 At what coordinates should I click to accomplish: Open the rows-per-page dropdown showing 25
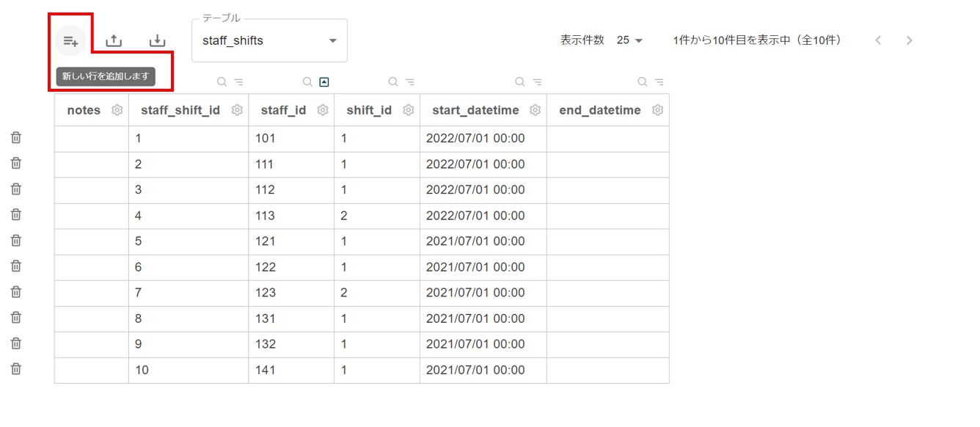coord(629,40)
